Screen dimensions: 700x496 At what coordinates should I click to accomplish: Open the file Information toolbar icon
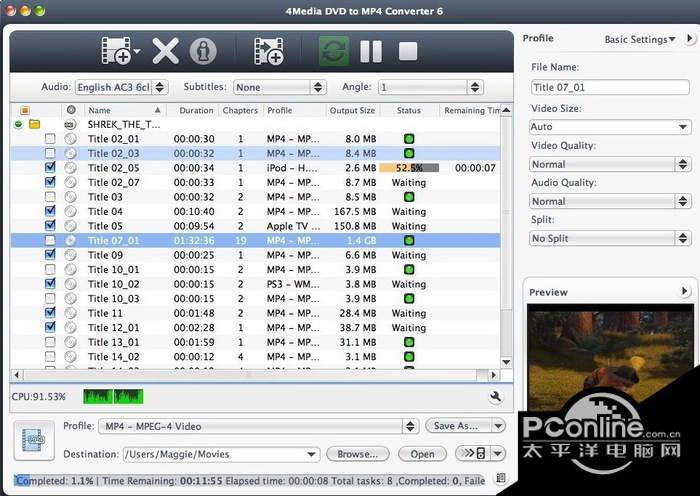click(x=203, y=51)
